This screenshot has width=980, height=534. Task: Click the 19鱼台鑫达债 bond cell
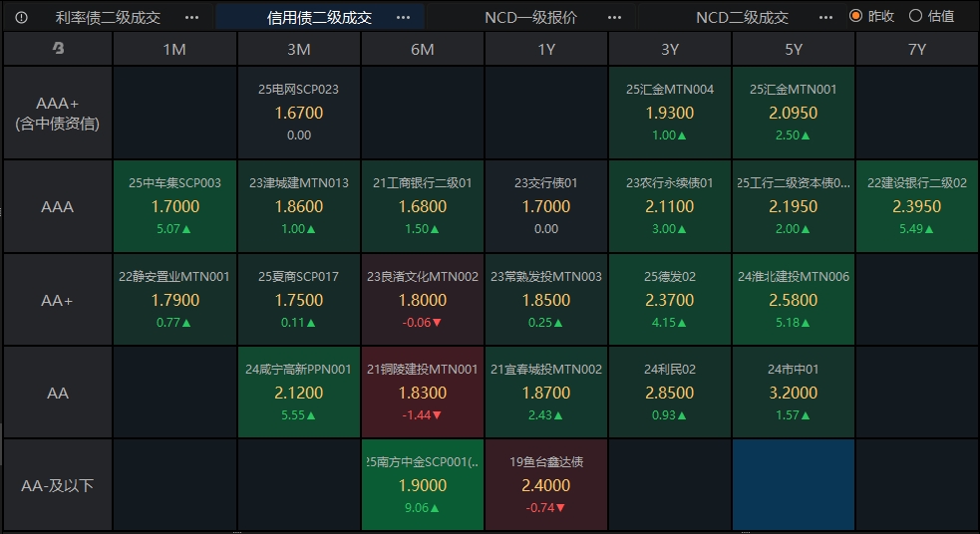coord(546,485)
